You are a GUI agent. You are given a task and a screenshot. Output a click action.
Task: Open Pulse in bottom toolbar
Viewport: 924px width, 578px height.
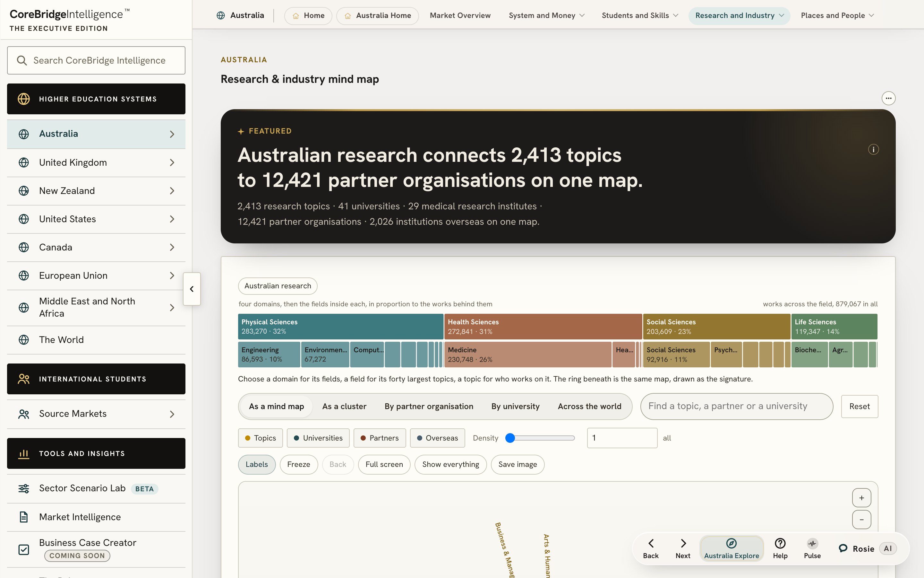pyautogui.click(x=812, y=549)
